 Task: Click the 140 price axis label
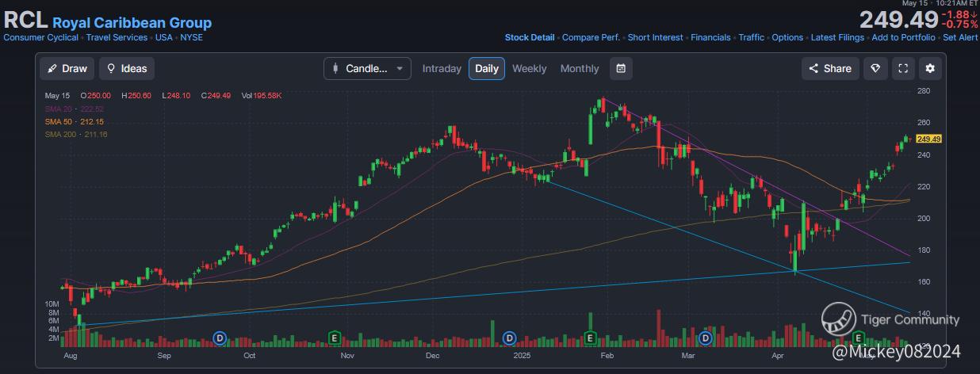click(923, 314)
